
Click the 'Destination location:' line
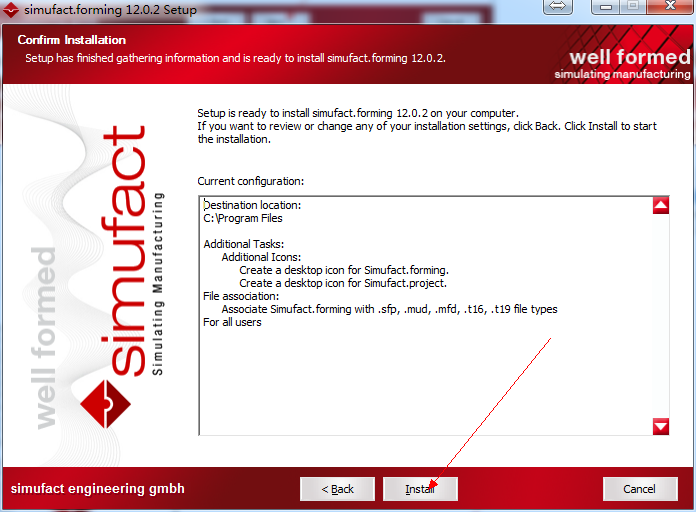click(252, 205)
